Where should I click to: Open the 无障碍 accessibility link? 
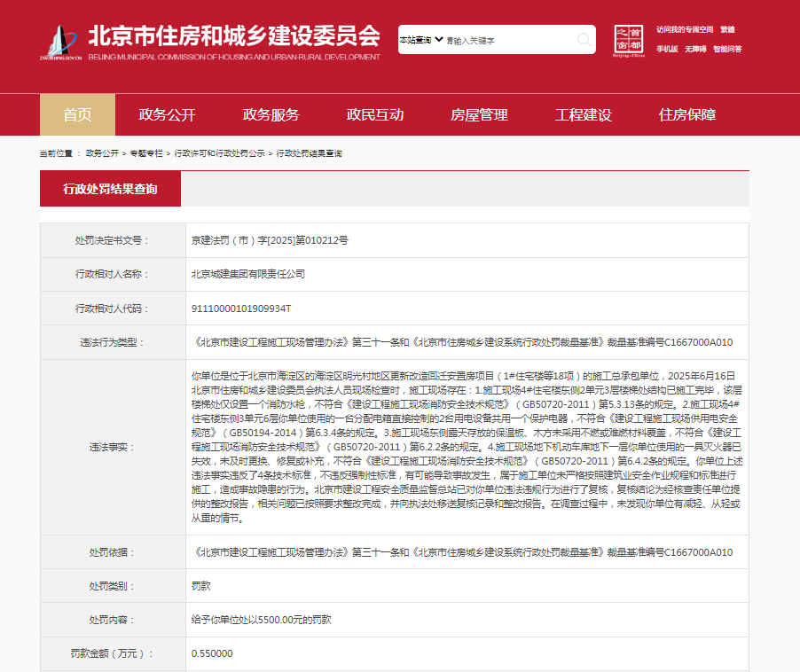695,49
